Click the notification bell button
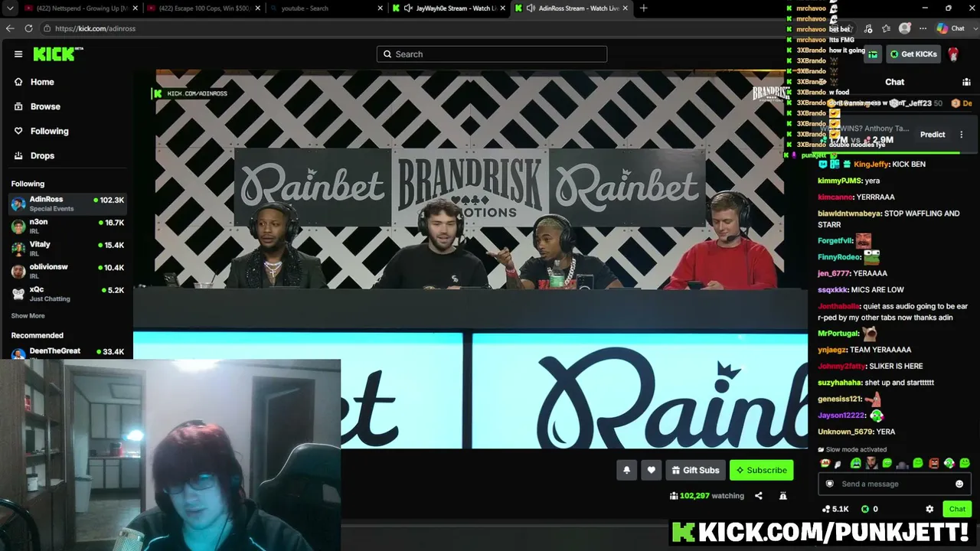The width and height of the screenshot is (980, 551). (626, 470)
